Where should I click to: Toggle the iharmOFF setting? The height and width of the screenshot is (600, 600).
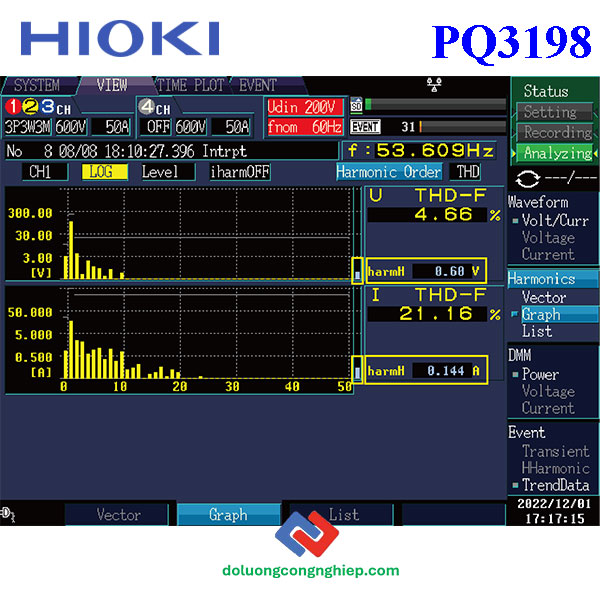click(239, 172)
